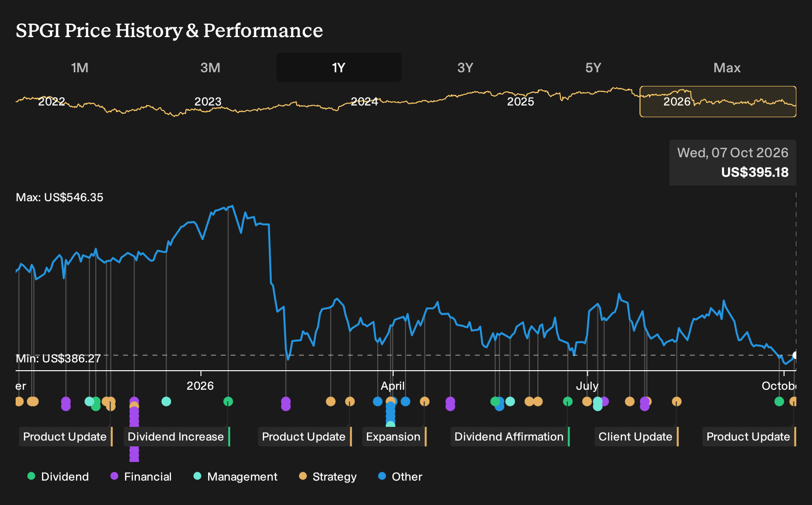Open the Dividend Increase event tag

point(176,437)
